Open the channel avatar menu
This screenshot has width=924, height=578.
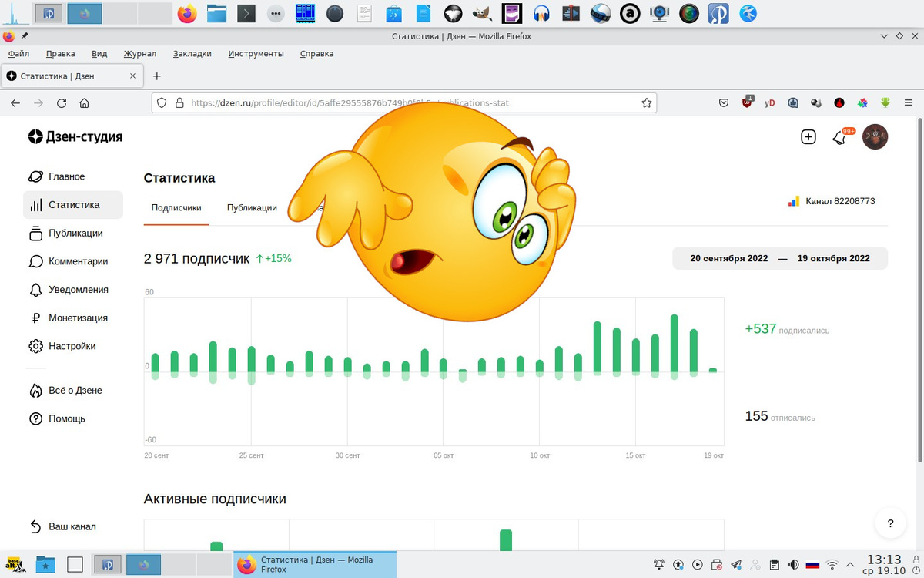875,137
